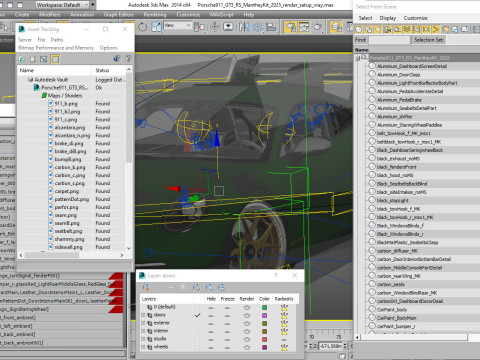The width and height of the screenshot is (480, 360).
Task: Open help question mark in Layer dialog
Action: (x=275, y=276)
